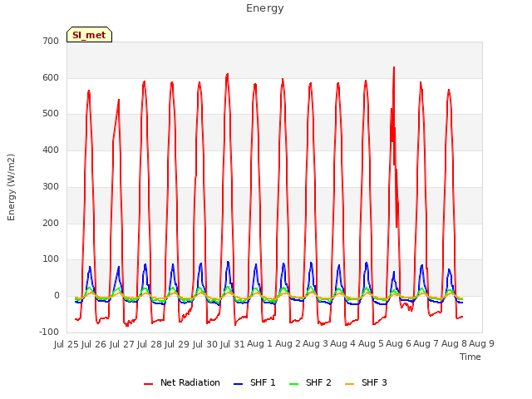Click the Jul 30 x-axis label
Viewport: 532px width, 399px height.
coord(205,344)
